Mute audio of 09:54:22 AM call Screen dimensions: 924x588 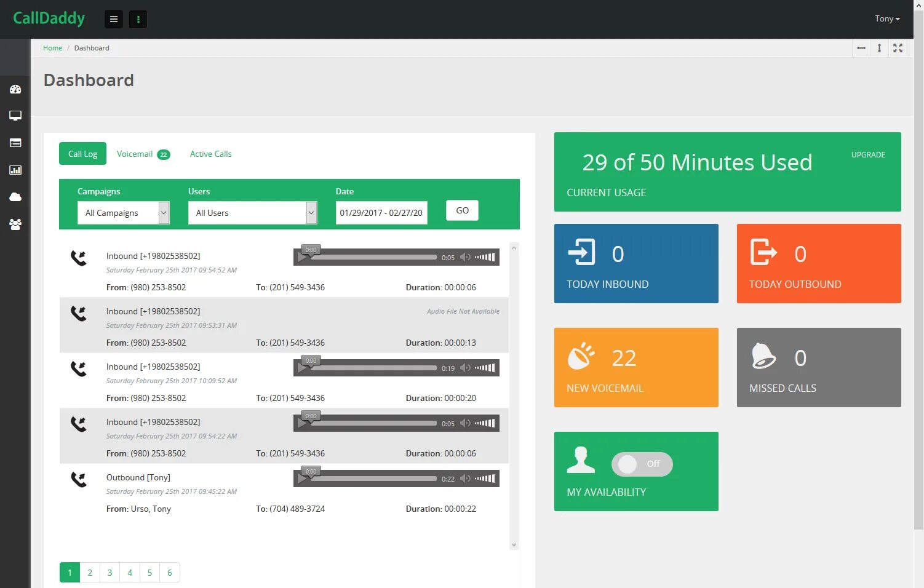click(x=465, y=423)
